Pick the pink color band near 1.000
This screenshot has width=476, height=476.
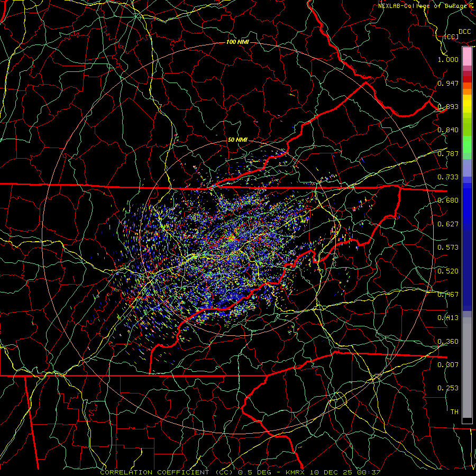coord(467,57)
